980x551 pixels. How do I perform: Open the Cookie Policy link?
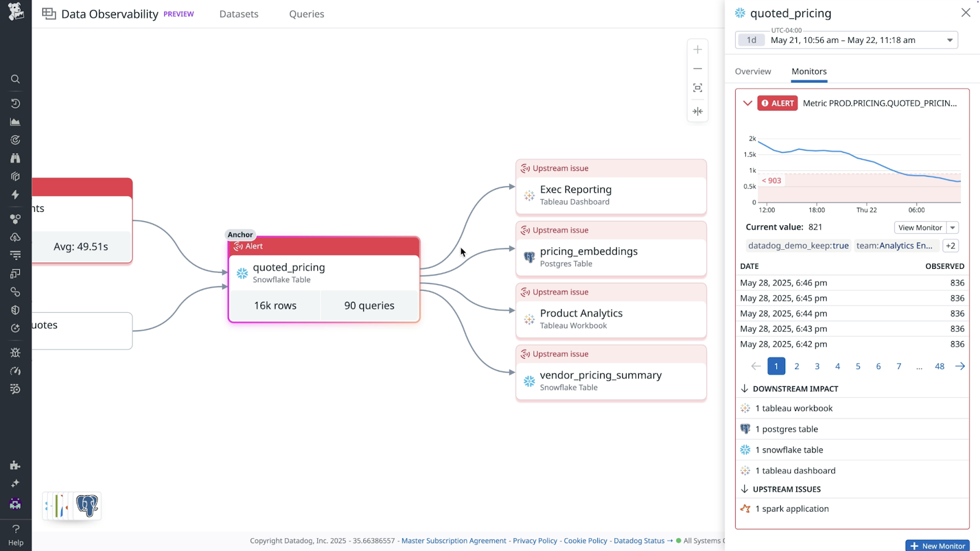coord(586,541)
